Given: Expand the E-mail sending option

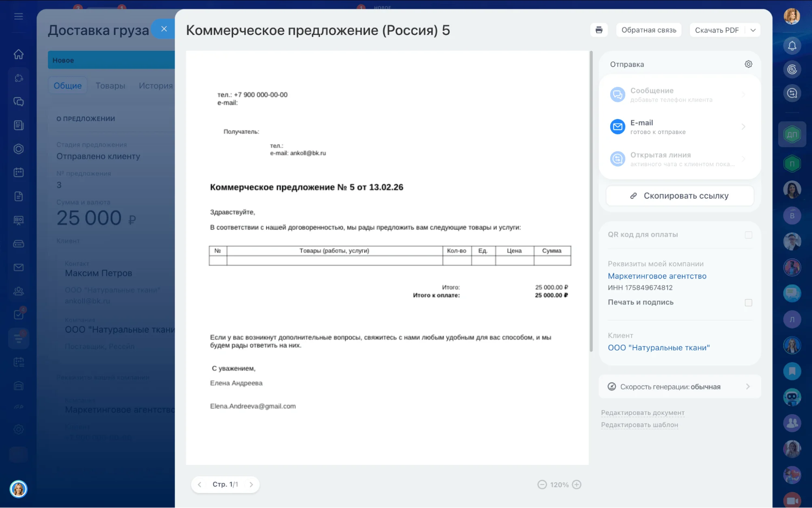Looking at the screenshot, I should coord(680,127).
